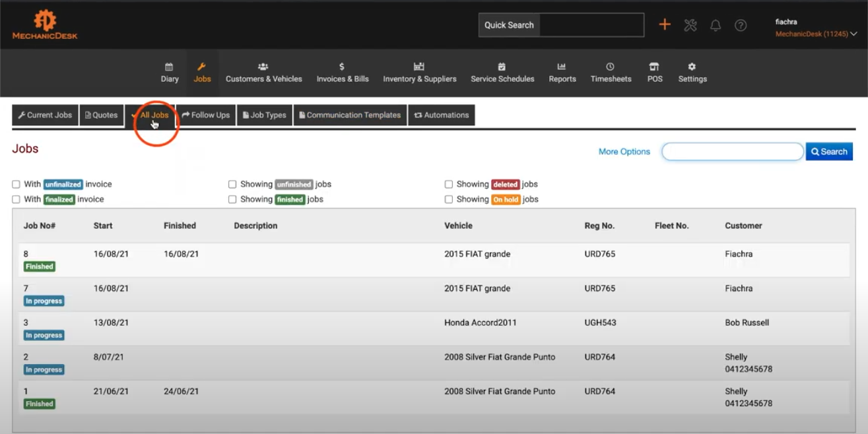Open job number 3 row
The height and width of the screenshot is (434, 868).
pos(434,328)
